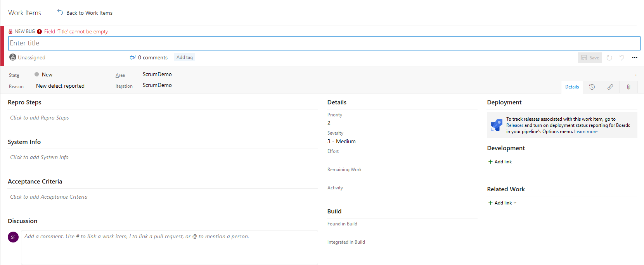Click the Add a comment discussion box
This screenshot has width=644, height=265.
pos(169,247)
